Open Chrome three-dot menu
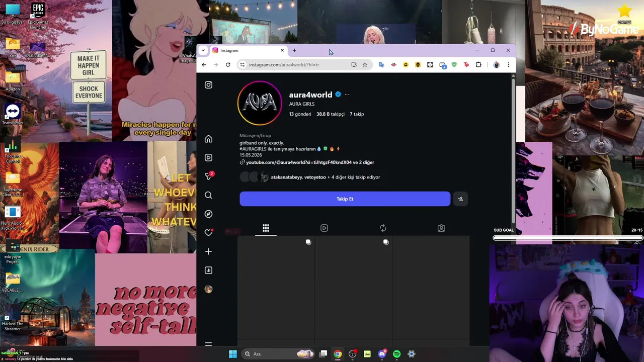Image resolution: width=644 pixels, height=362 pixels. 508,64
